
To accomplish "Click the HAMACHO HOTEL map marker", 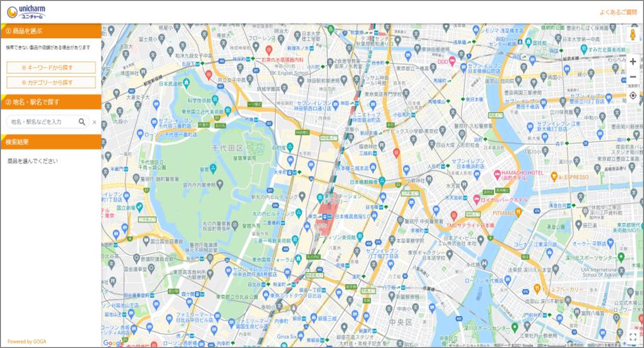I will pyautogui.click(x=497, y=175).
